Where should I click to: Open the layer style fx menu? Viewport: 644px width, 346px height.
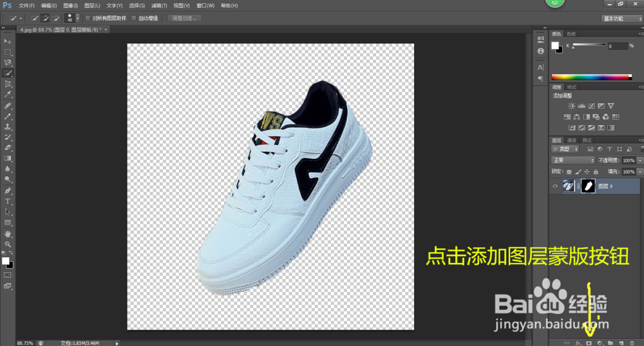(x=578, y=343)
